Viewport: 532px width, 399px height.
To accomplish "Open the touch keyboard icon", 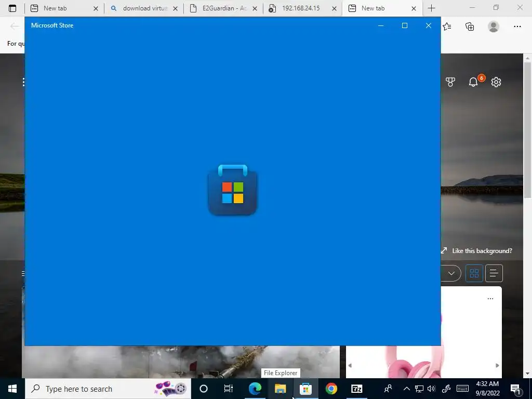I will click(x=462, y=389).
